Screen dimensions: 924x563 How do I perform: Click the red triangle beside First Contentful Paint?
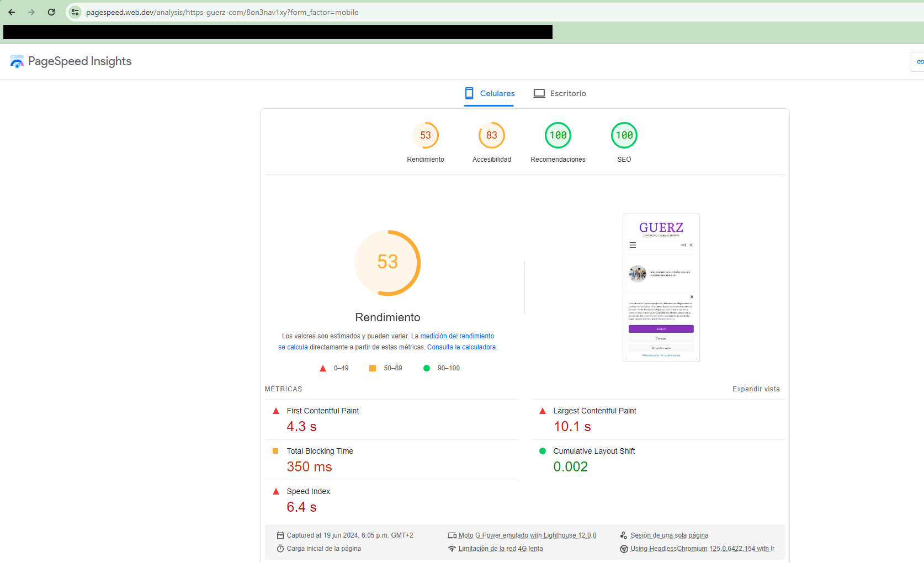(x=276, y=411)
